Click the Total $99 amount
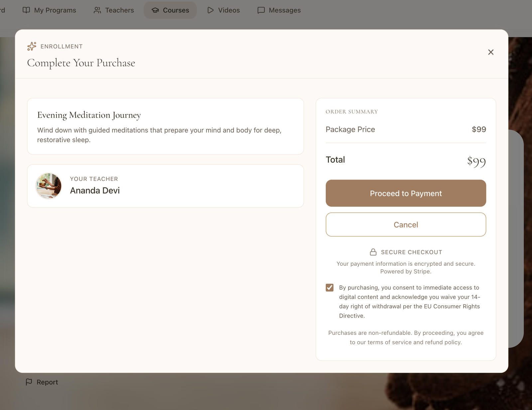The height and width of the screenshot is (410, 532). click(x=476, y=162)
